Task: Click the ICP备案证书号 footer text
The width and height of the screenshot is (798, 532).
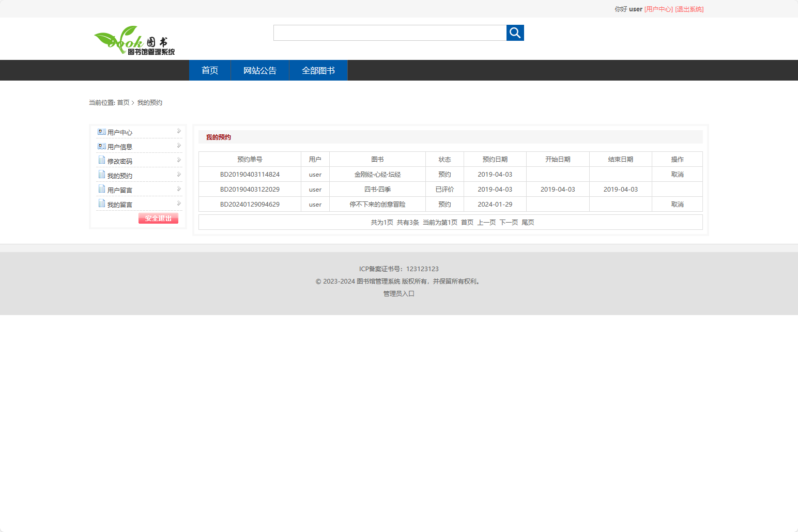Action: [x=399, y=269]
